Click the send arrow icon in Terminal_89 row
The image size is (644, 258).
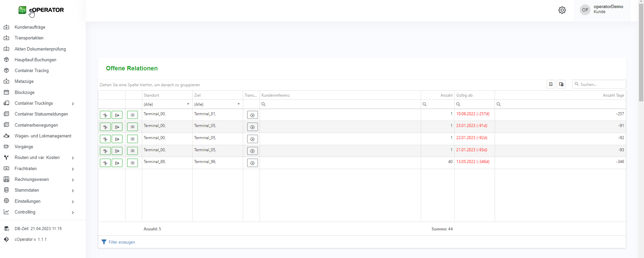[117, 163]
